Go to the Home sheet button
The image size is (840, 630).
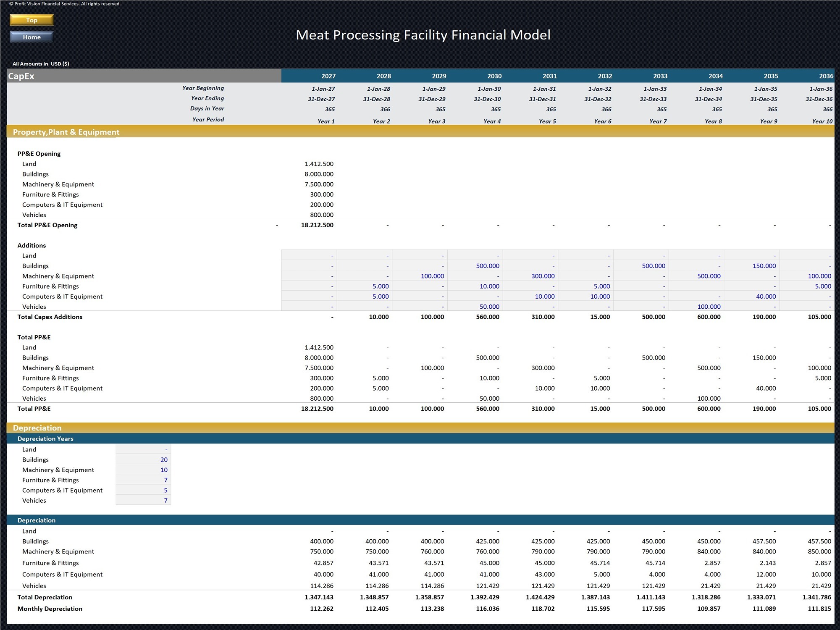click(x=31, y=37)
